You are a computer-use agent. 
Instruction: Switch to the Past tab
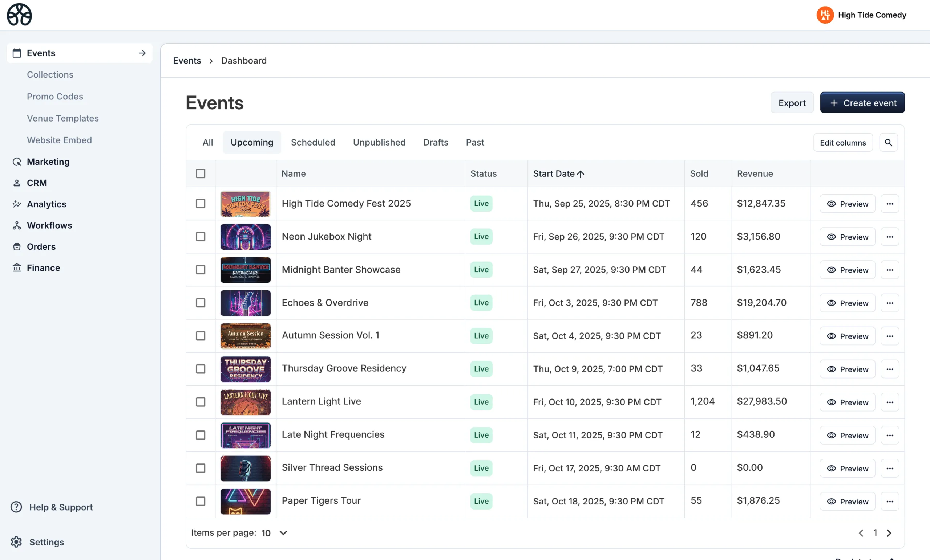474,143
